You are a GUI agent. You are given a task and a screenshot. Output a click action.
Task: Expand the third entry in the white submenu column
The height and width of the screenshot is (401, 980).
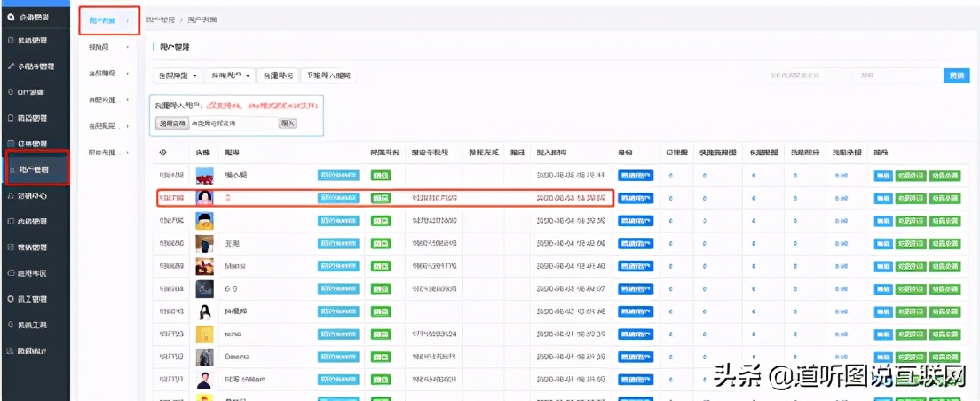click(x=109, y=74)
